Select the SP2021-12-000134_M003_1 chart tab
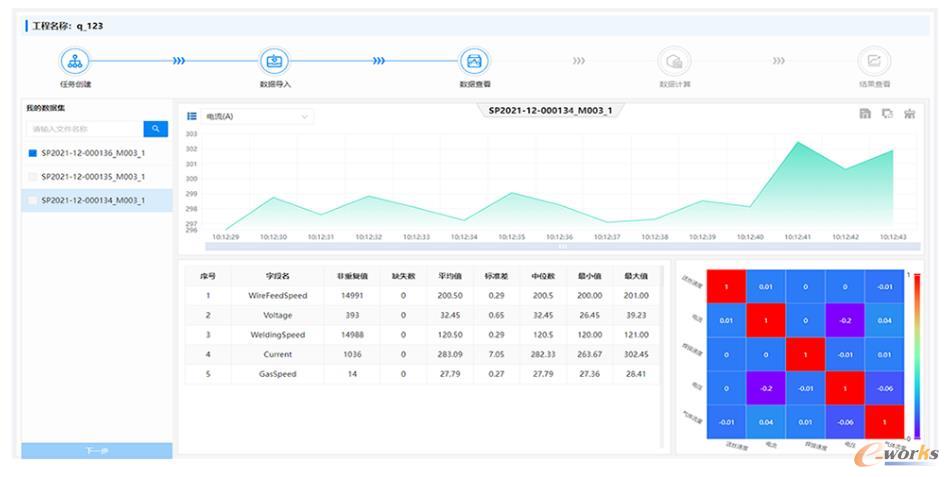The image size is (949, 477). [550, 111]
